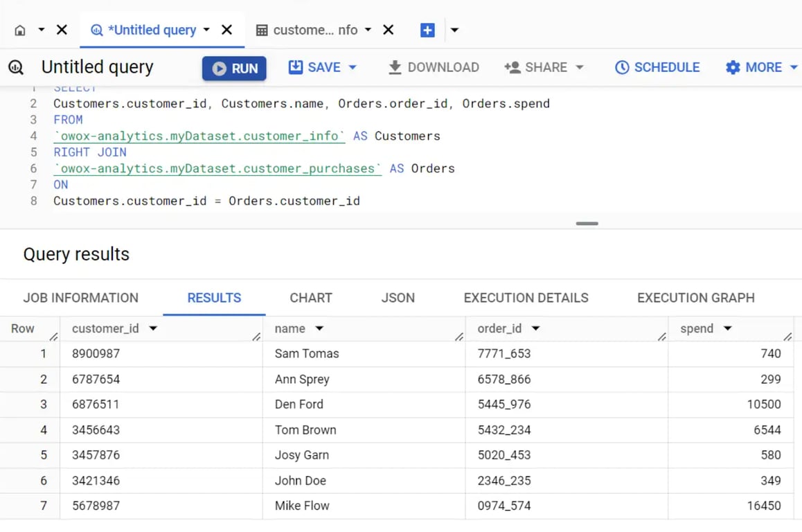The width and height of the screenshot is (802, 532).
Task: Click the Row column resize handle
Action: click(x=54, y=336)
